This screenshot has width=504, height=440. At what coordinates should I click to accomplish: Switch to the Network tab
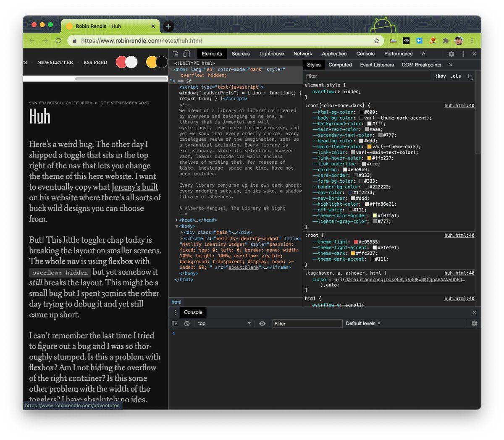coord(302,54)
